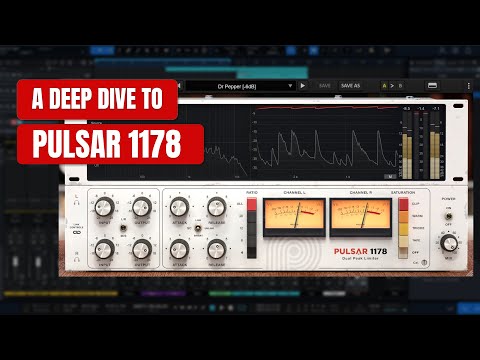Toggle the rack view panel icon

coord(432,86)
